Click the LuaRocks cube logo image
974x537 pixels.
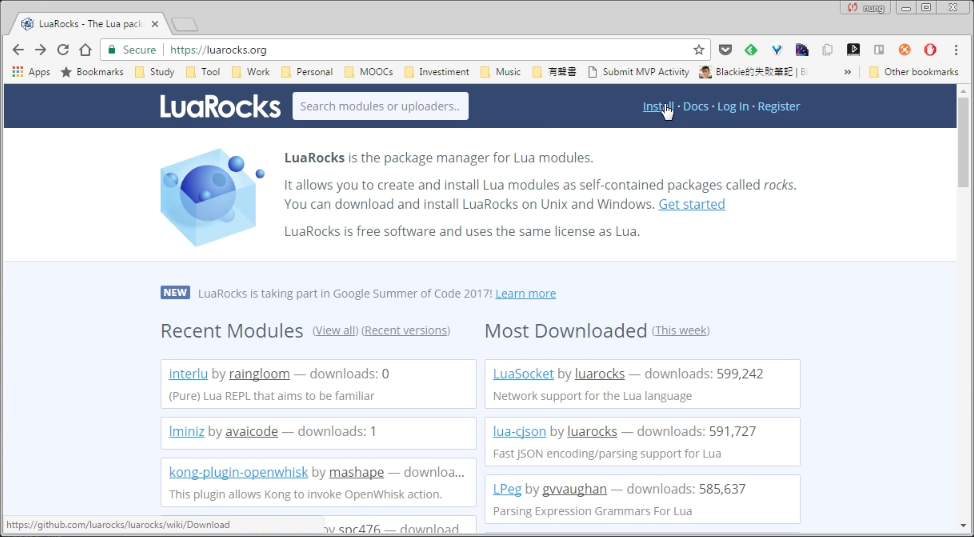tap(212, 197)
